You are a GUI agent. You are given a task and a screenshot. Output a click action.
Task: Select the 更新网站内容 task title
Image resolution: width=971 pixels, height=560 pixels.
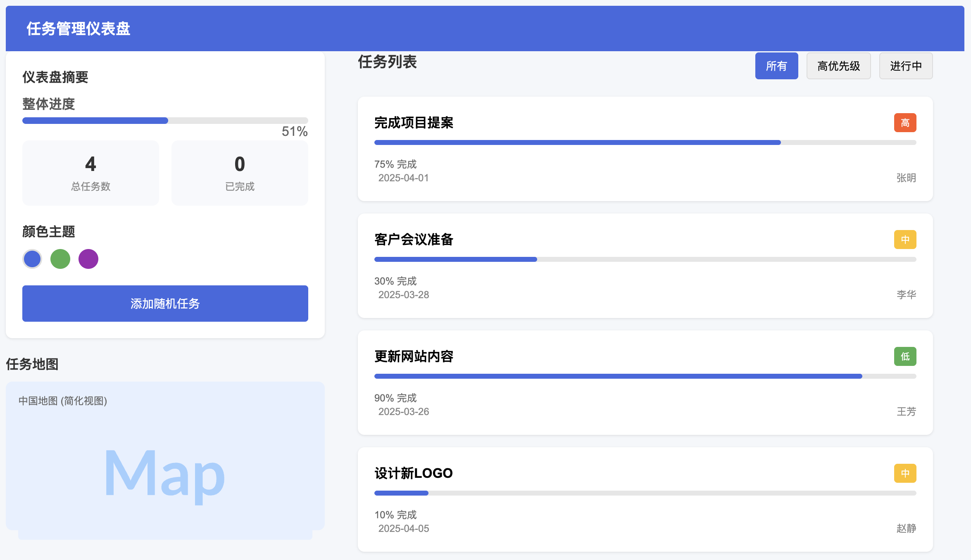414,356
